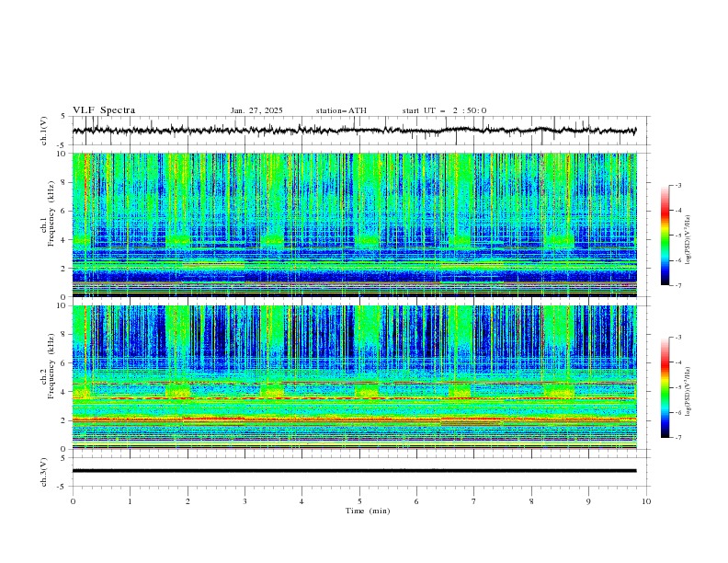
Task: Click the time axis tick label "8"
Action: coord(531,501)
